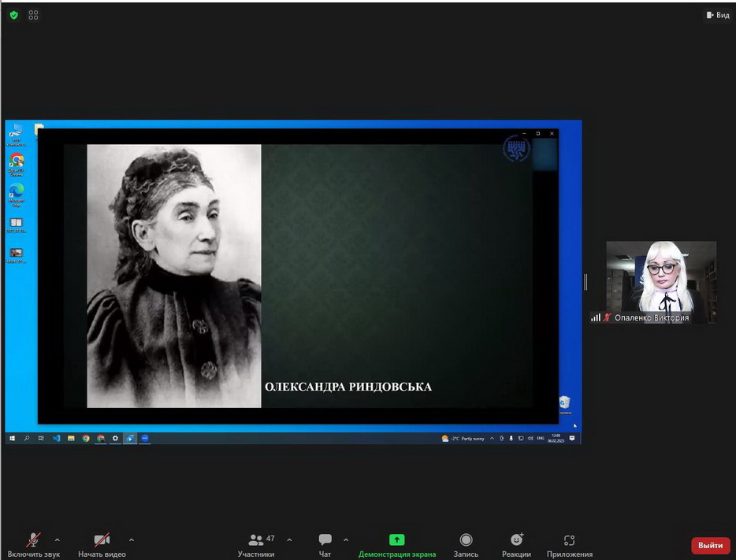736x560 pixels.
Task: Open the Вид view menu
Action: click(x=718, y=15)
